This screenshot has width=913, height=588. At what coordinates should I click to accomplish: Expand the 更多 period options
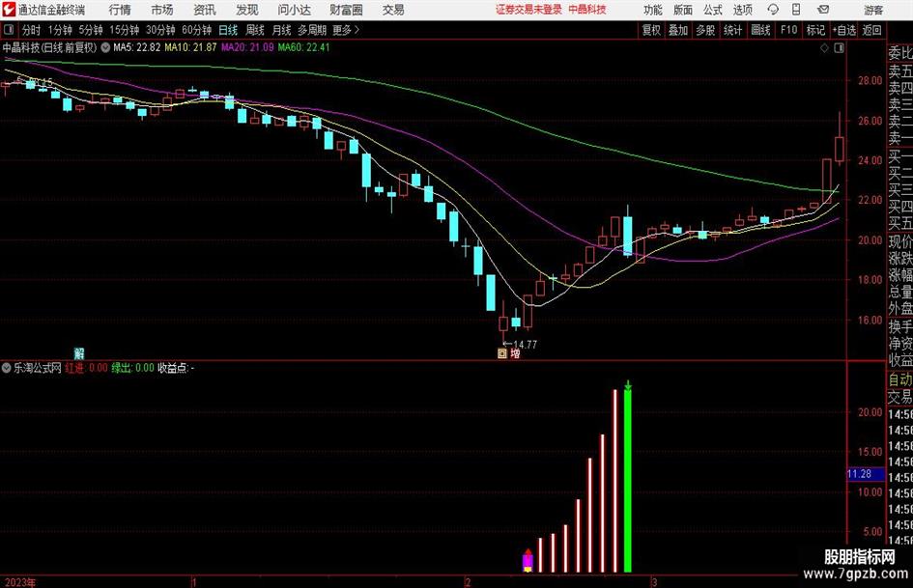pyautogui.click(x=346, y=30)
